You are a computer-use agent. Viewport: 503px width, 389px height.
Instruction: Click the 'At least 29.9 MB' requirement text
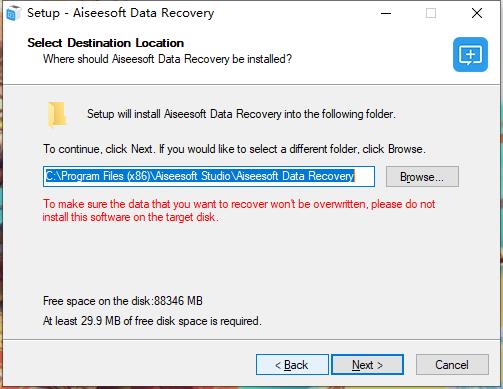[152, 321]
